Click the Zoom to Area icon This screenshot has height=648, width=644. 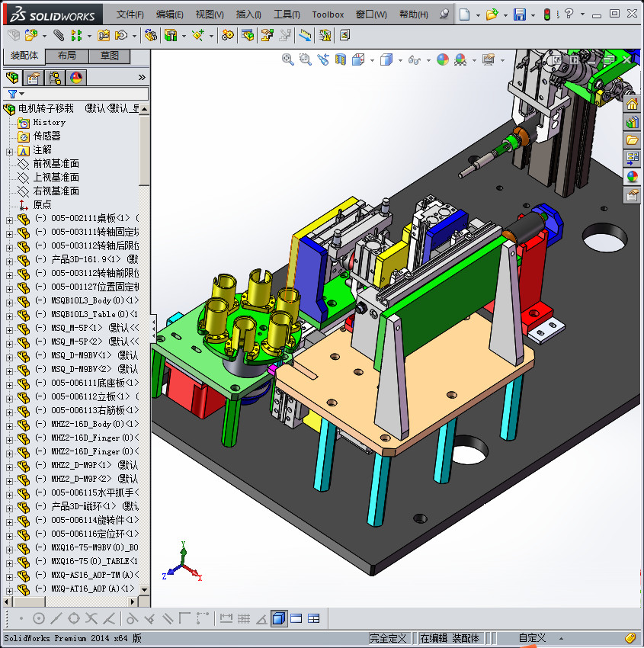pyautogui.click(x=306, y=59)
